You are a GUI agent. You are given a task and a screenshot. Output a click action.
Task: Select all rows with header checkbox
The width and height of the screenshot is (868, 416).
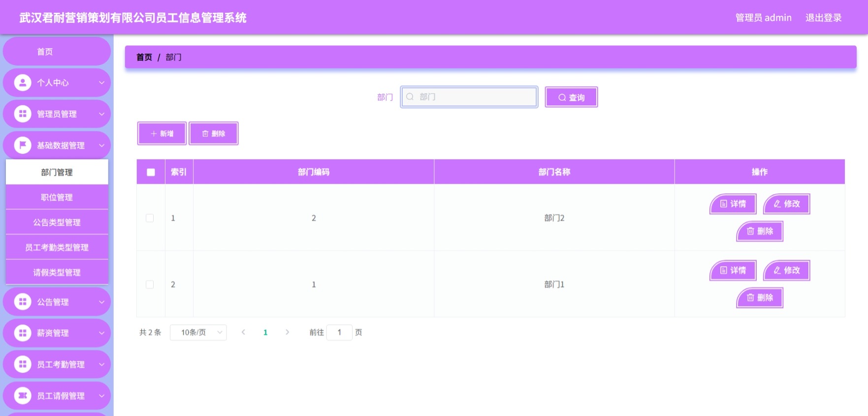pyautogui.click(x=151, y=172)
